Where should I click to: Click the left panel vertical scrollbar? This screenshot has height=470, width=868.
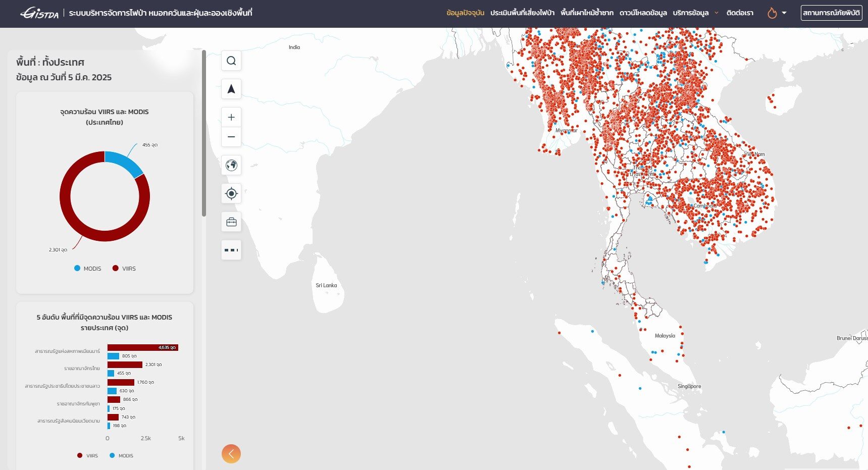[x=204, y=133]
